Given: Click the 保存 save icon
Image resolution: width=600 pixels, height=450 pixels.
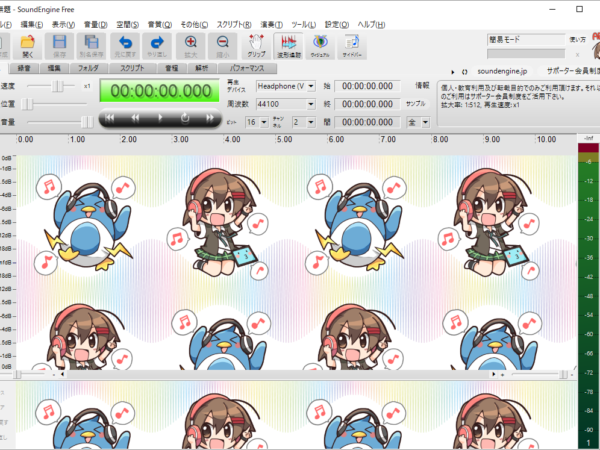Looking at the screenshot, I should point(59,46).
